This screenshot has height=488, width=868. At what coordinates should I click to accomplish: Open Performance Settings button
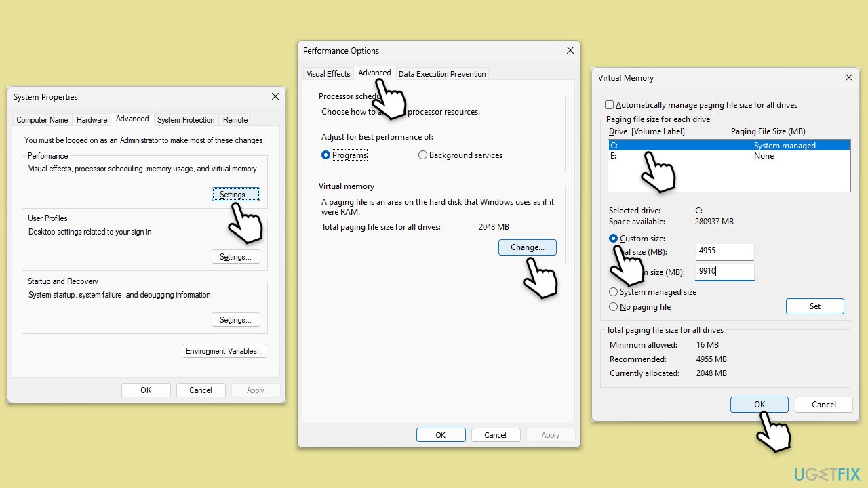[235, 195]
